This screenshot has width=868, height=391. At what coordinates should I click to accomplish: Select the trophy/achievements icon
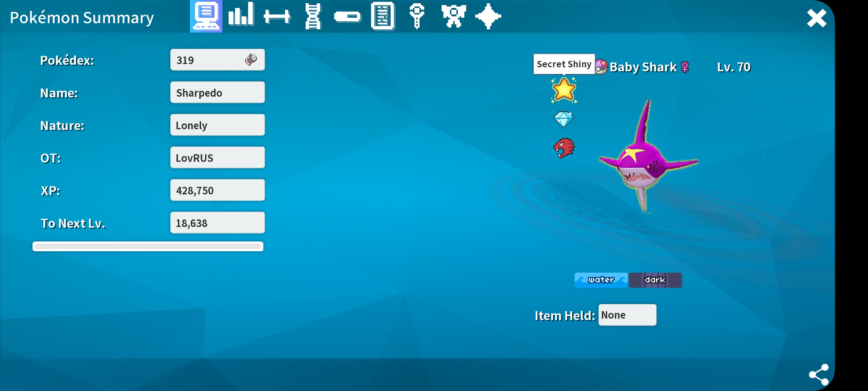click(x=455, y=17)
